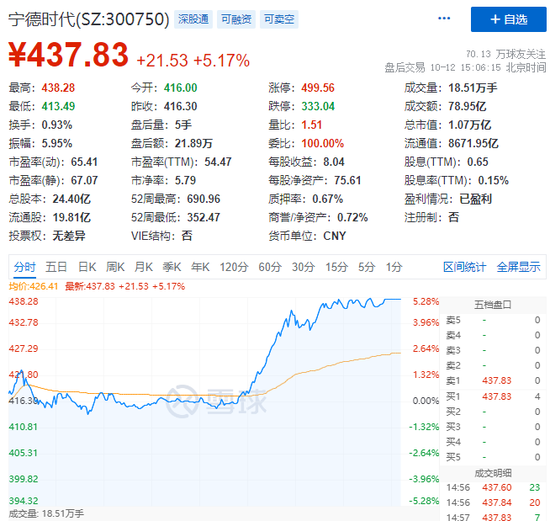Click the 买1 437.83 order book row
The image size is (550, 521).
click(x=493, y=396)
